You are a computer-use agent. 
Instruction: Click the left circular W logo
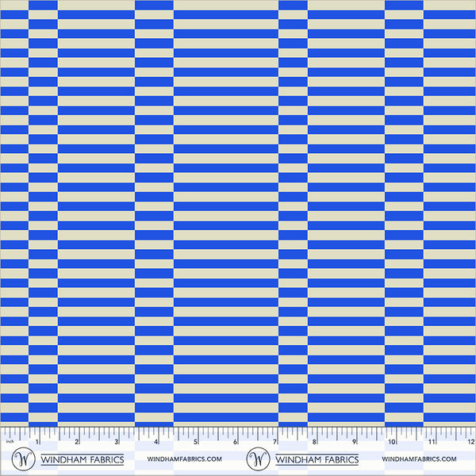pyautogui.click(x=23, y=459)
